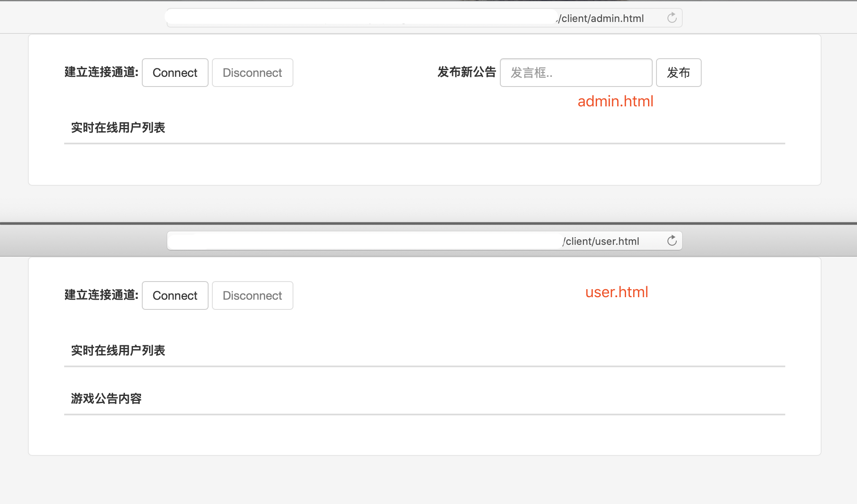Reload the user.html page
This screenshot has width=857, height=504.
click(672, 241)
